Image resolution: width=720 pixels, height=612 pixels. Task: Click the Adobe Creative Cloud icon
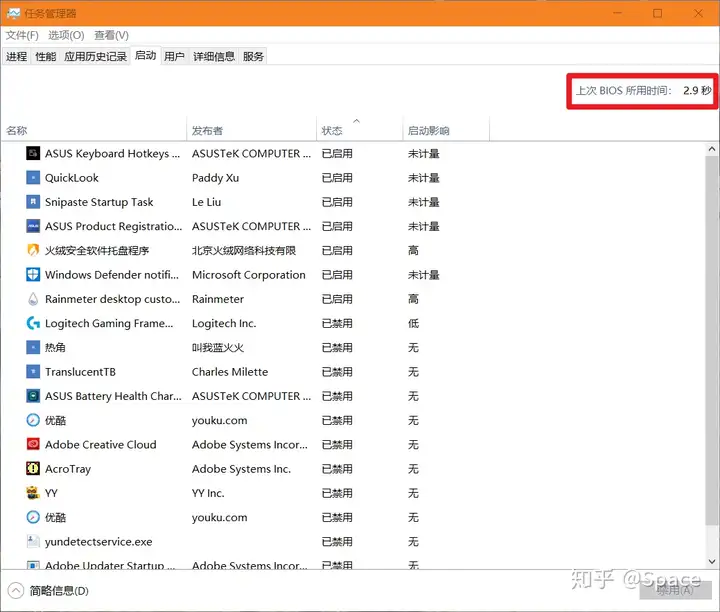pyautogui.click(x=33, y=444)
